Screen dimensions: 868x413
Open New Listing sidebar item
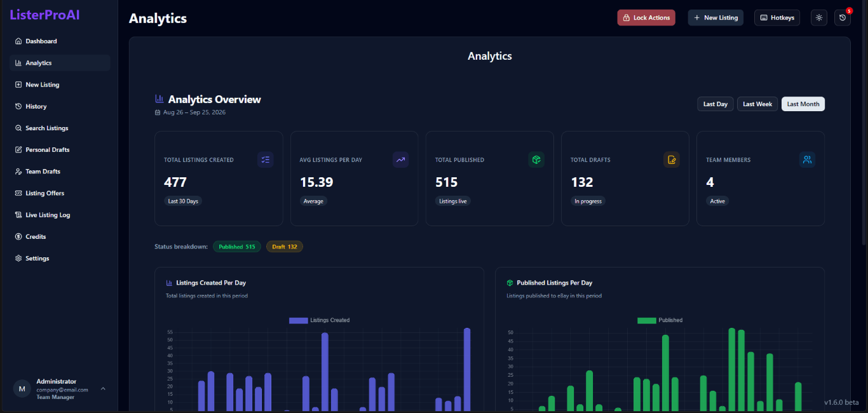point(60,85)
